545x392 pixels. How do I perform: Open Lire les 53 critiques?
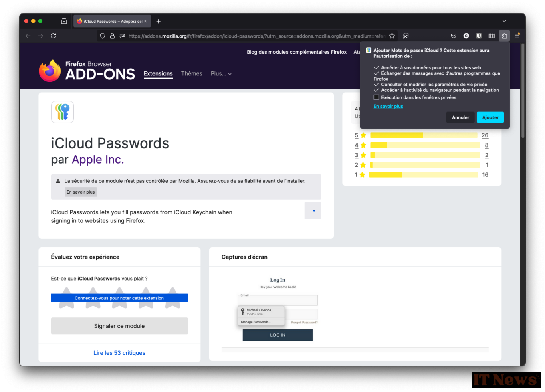coord(119,353)
